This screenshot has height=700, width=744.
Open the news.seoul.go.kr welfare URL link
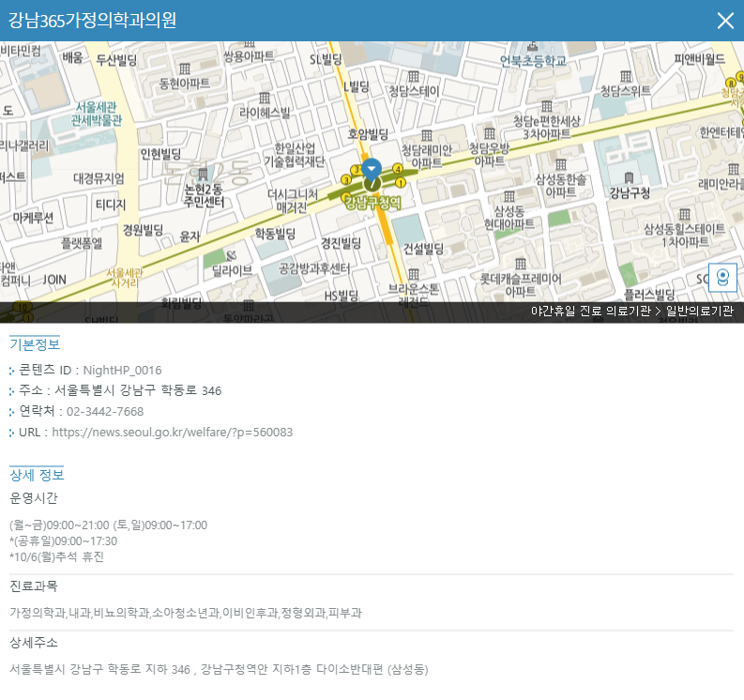click(x=173, y=433)
